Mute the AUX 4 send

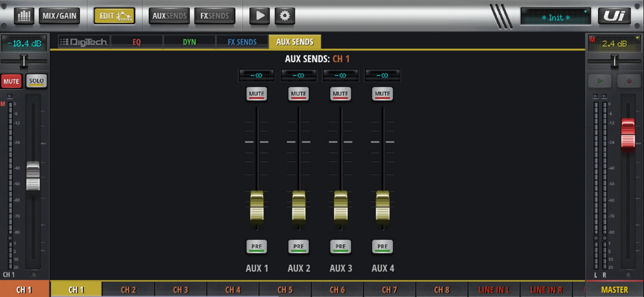(382, 94)
